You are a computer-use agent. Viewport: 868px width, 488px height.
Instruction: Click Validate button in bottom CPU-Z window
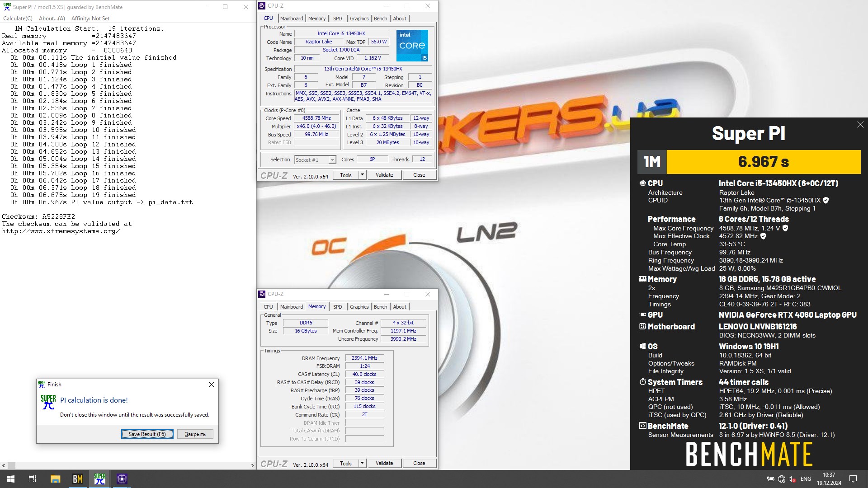(x=384, y=463)
